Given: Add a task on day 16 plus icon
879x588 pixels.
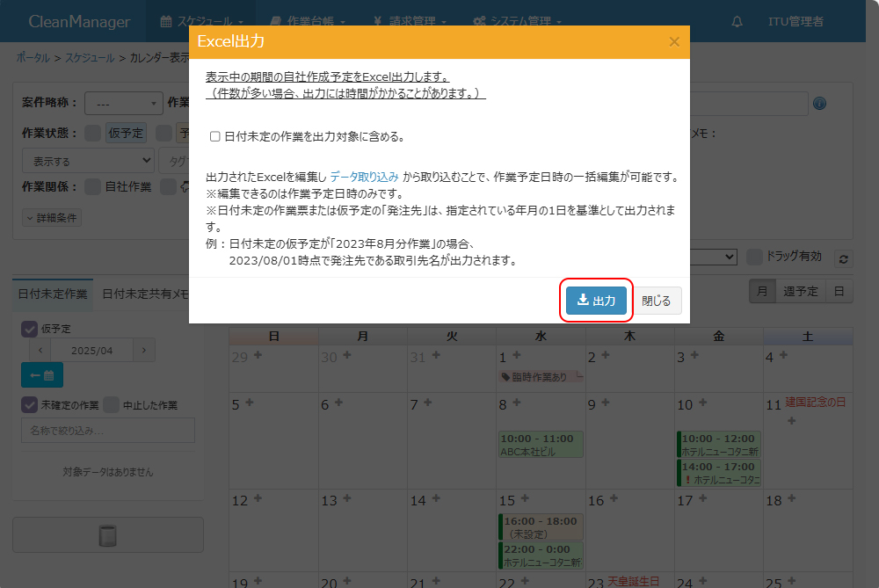Looking at the screenshot, I should (x=614, y=498).
